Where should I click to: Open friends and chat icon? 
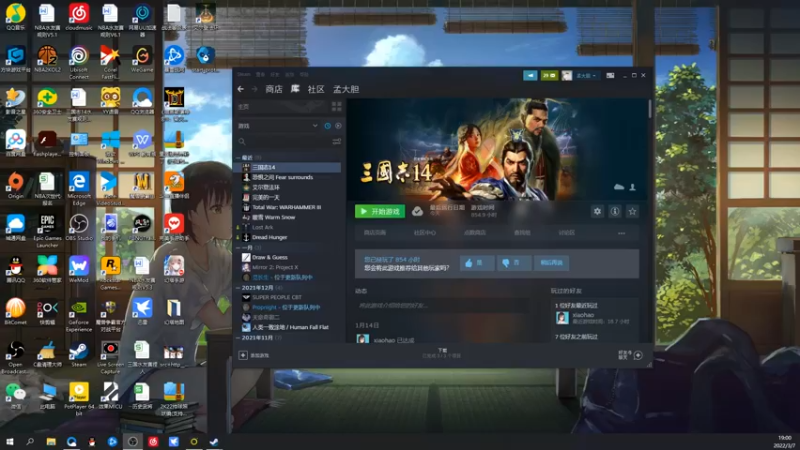pos(638,355)
